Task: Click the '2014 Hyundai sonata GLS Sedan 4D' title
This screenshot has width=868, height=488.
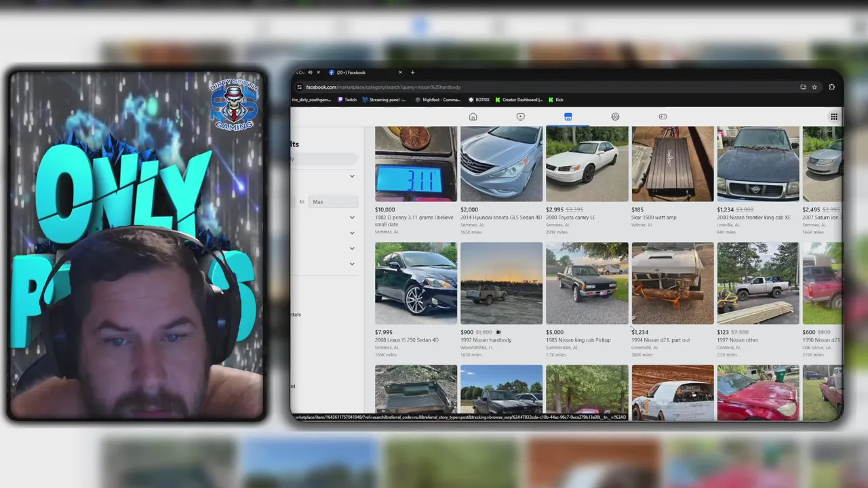Action: click(x=501, y=218)
